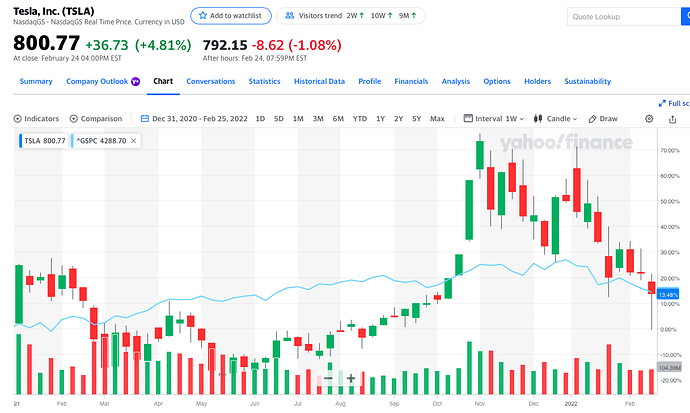The image size is (690, 413).
Task: Go to Historical Data tab
Action: click(x=319, y=81)
